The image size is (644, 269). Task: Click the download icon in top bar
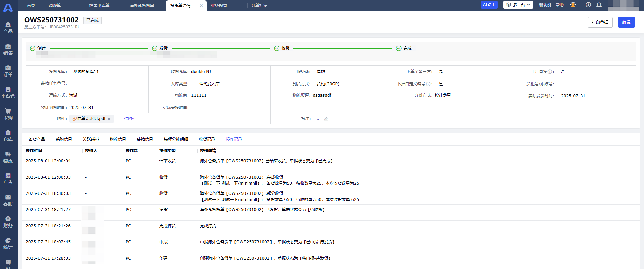tap(588, 5)
